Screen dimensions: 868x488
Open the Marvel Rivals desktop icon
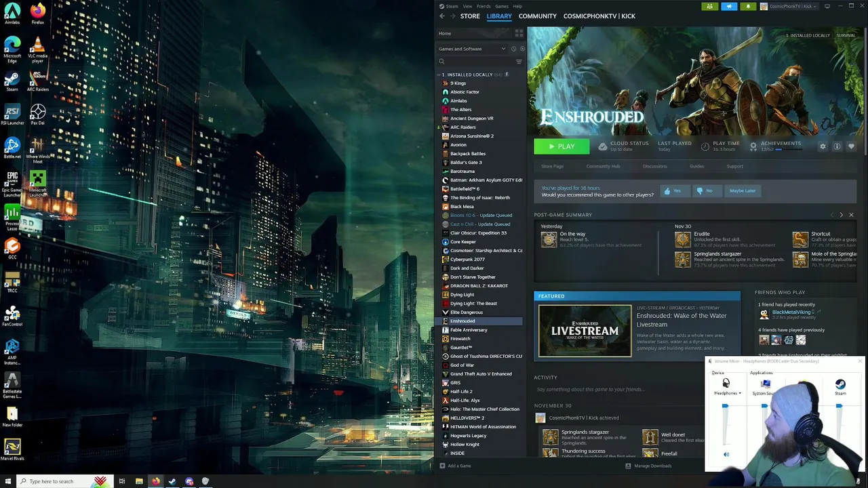[12, 449]
